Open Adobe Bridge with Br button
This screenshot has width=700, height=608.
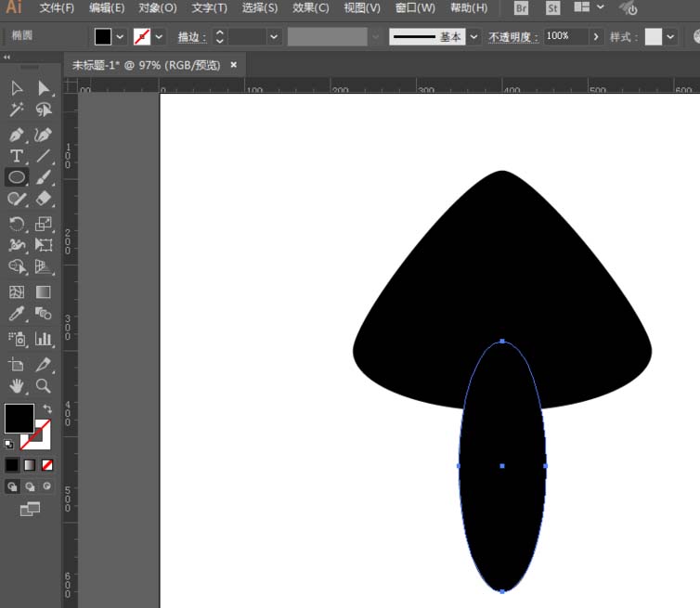522,8
